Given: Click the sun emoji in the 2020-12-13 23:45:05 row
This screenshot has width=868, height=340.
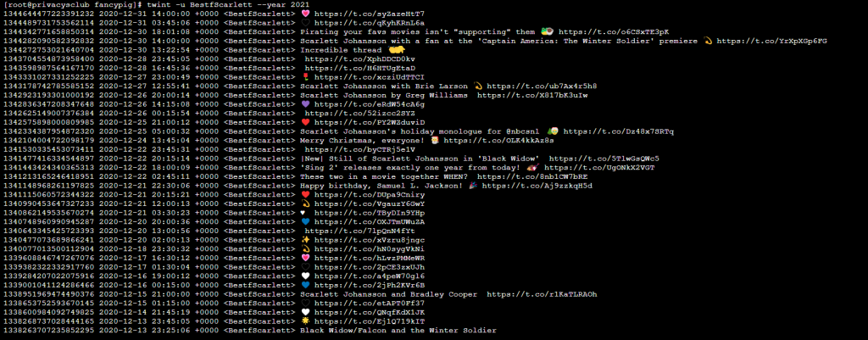Looking at the screenshot, I should point(305,321).
